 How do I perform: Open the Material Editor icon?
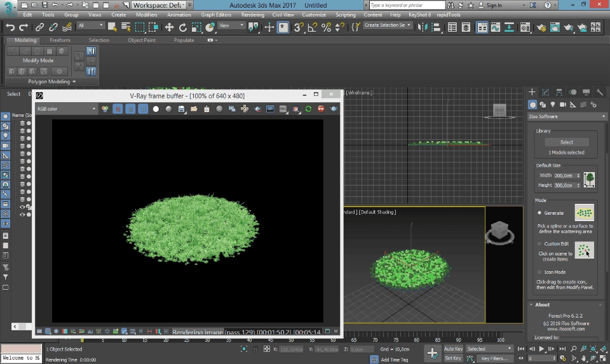coord(525,27)
